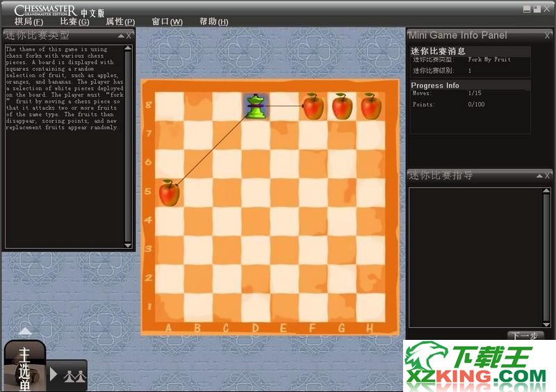Click the Fork My Fruit game type text
The width and height of the screenshot is (556, 392).
pyautogui.click(x=489, y=60)
